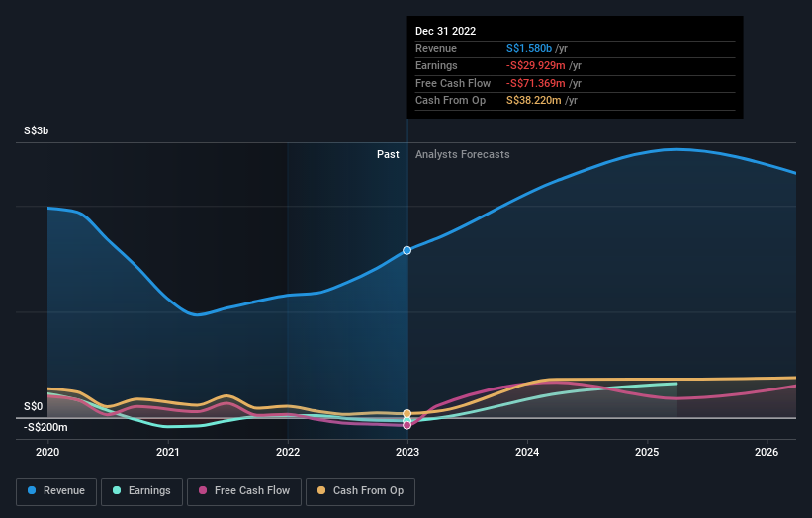Click the 2026 x-axis label
Screen dimensions: 812x518
pos(767,452)
